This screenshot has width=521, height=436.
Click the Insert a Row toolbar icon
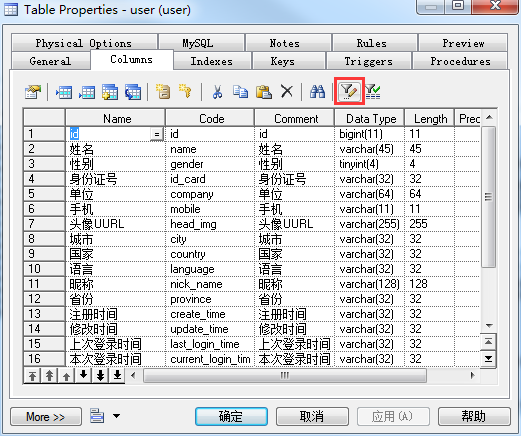tap(64, 92)
